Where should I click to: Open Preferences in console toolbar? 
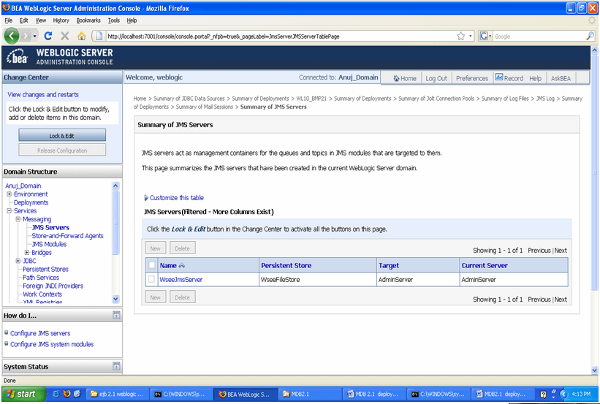point(472,78)
